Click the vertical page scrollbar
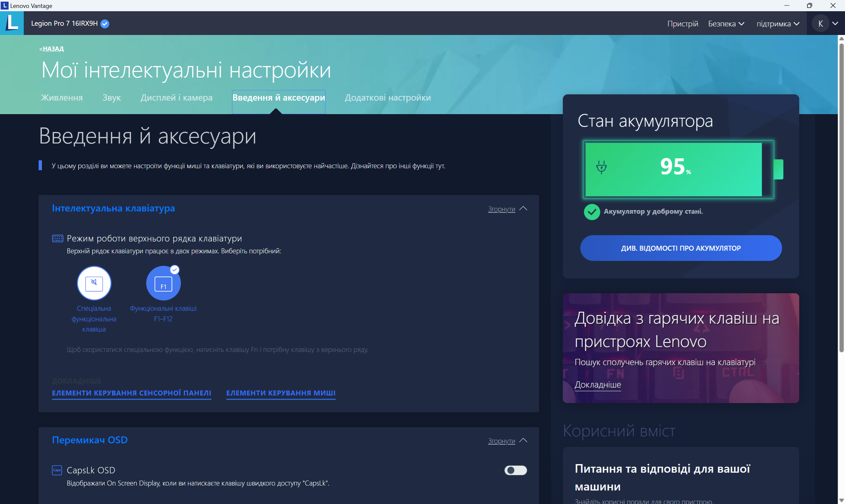845x504 pixels. point(841,197)
